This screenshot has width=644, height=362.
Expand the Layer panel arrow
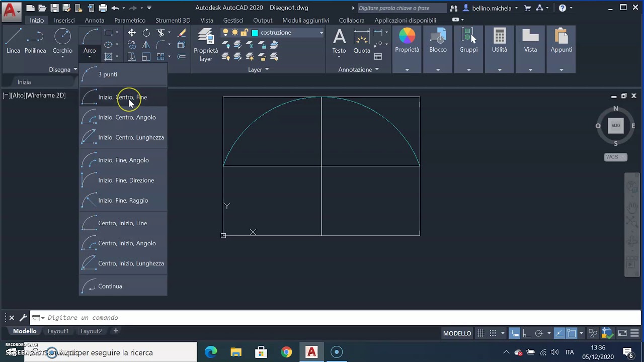point(267,70)
